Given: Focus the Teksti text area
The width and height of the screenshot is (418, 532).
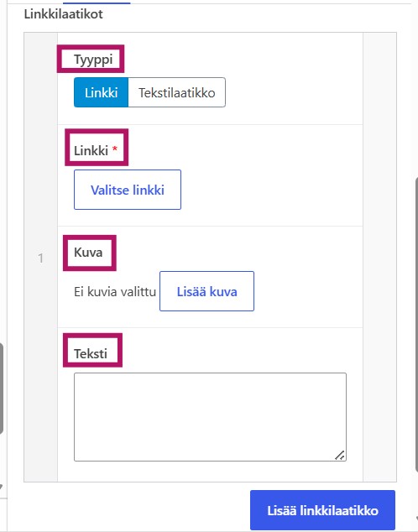Looking at the screenshot, I should click(211, 417).
